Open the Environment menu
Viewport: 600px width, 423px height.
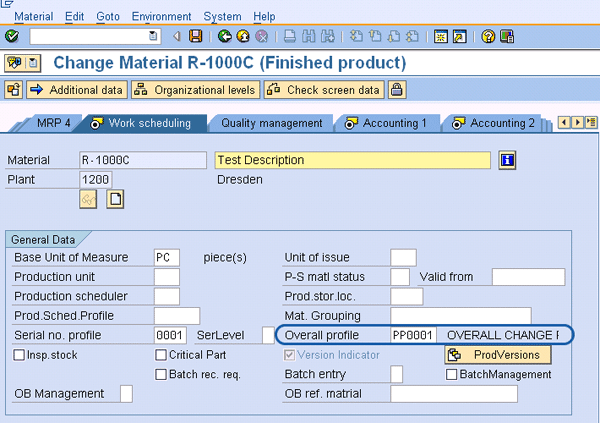click(x=160, y=17)
